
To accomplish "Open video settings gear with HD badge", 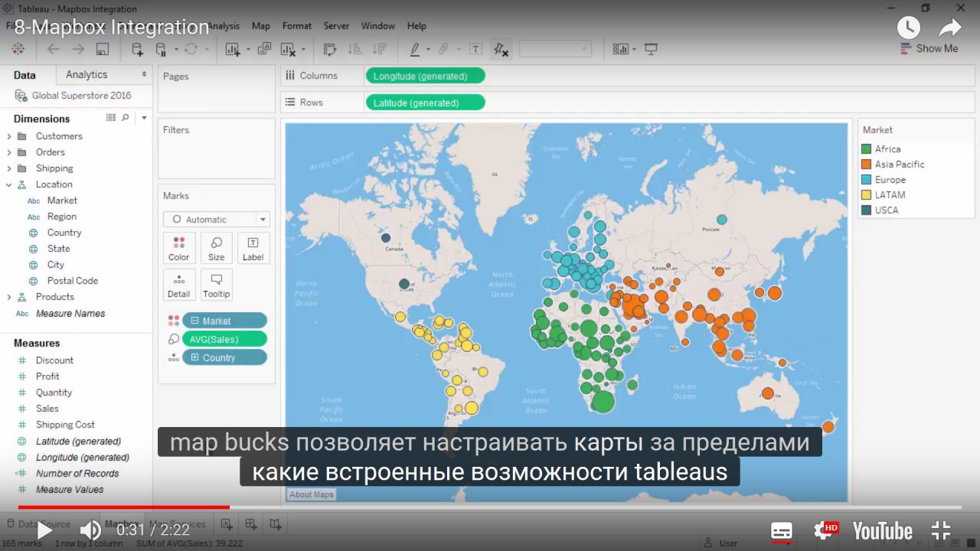I will pyautogui.click(x=826, y=530).
